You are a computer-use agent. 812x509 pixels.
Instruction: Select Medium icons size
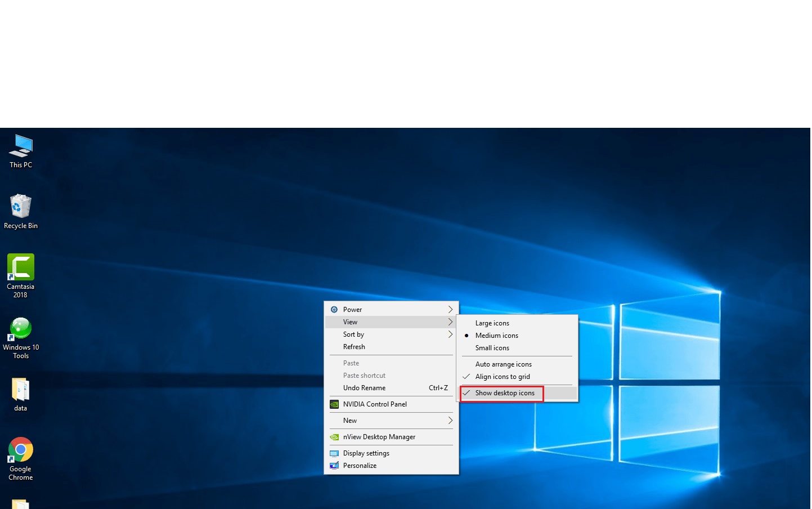pos(497,335)
